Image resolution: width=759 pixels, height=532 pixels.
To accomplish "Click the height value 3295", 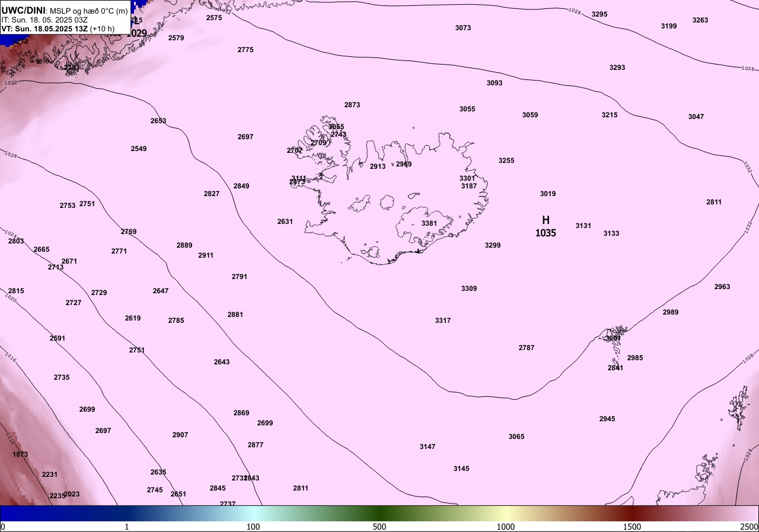I will (599, 14).
